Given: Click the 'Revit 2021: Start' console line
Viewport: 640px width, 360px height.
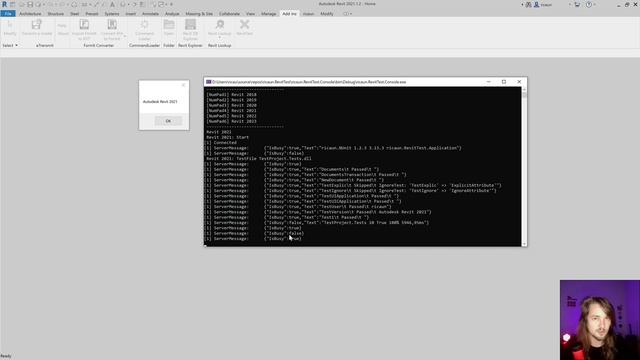Looking at the screenshot, I should coord(227,138).
